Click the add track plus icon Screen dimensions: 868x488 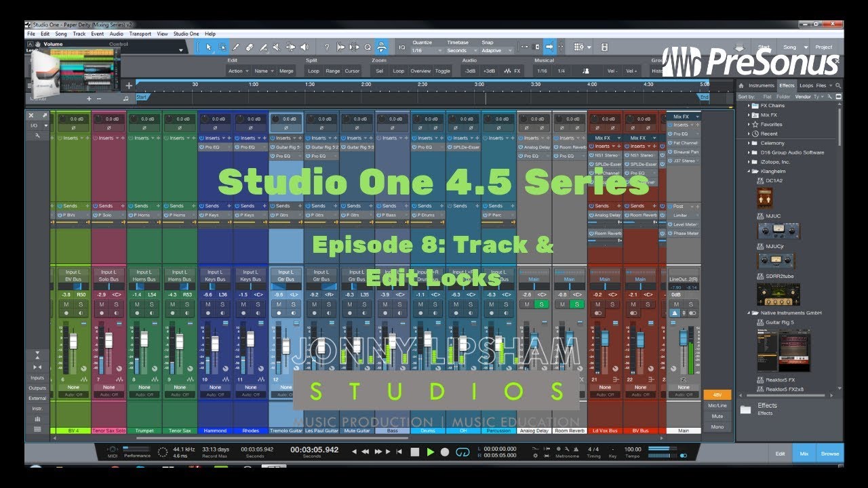tap(129, 85)
